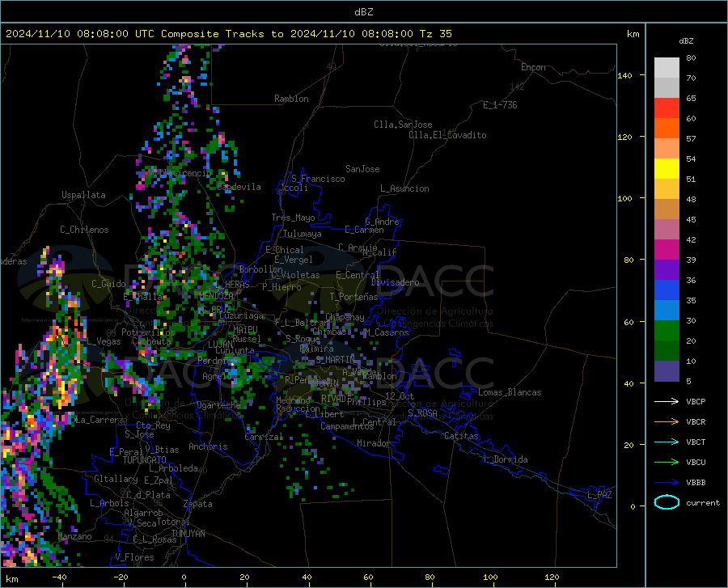Select the bright green dBZ color swatch
The height and width of the screenshot is (588, 728).
pyautogui.click(x=667, y=331)
